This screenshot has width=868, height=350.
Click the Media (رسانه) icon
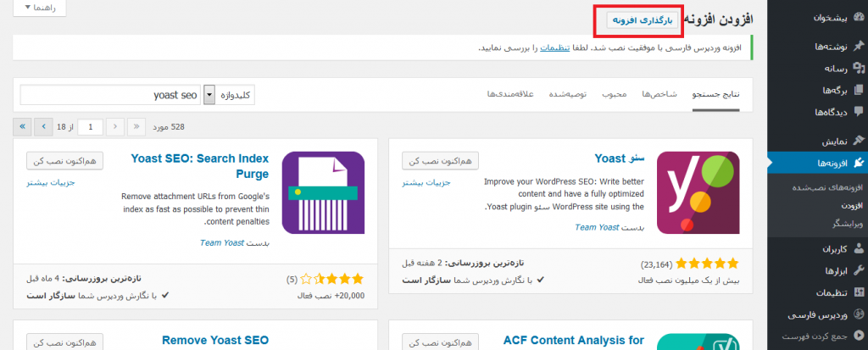coord(860,69)
